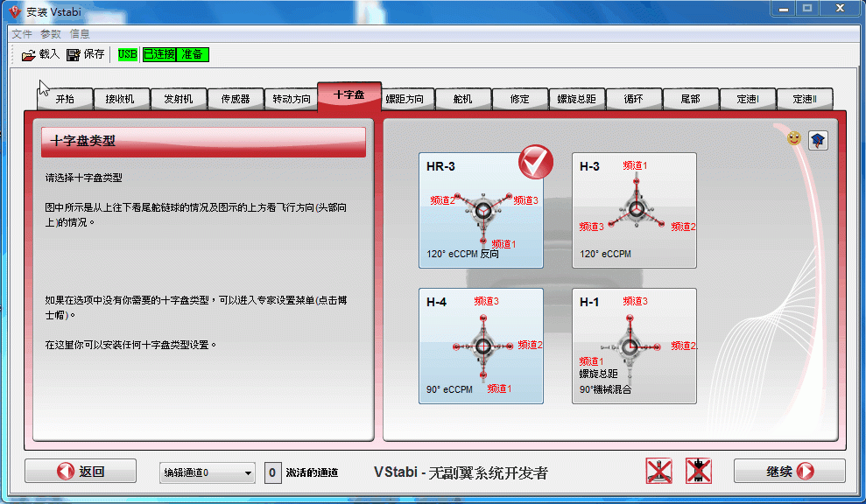Click the green USB status indicator
Image resolution: width=866 pixels, height=504 pixels.
[128, 54]
